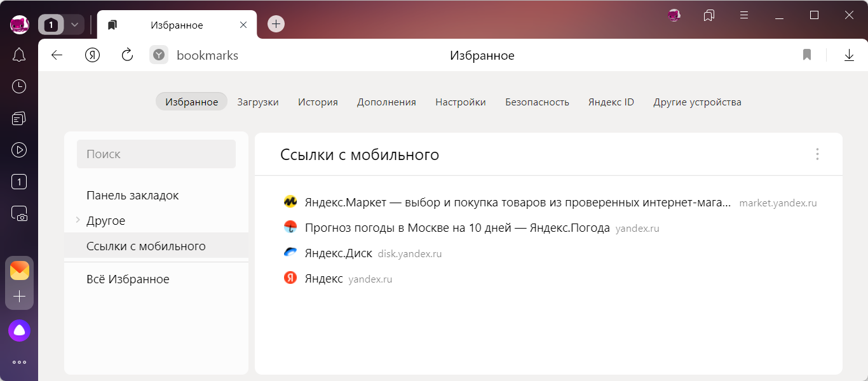Viewport: 868px width, 381px height.
Task: Bookmark this page using the address bar icon
Action: (x=807, y=55)
